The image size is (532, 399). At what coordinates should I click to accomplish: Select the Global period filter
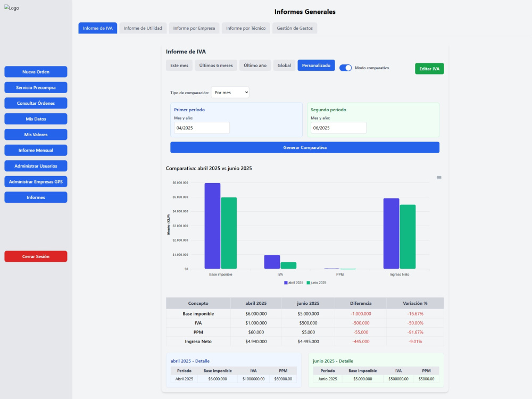coord(284,65)
